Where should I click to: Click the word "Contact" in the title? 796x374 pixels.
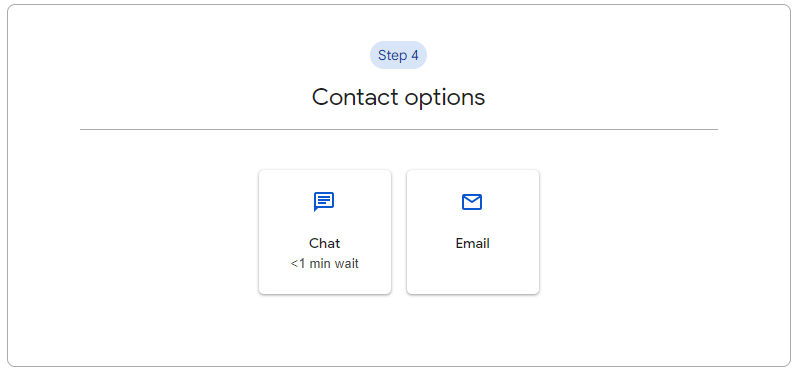[355, 96]
